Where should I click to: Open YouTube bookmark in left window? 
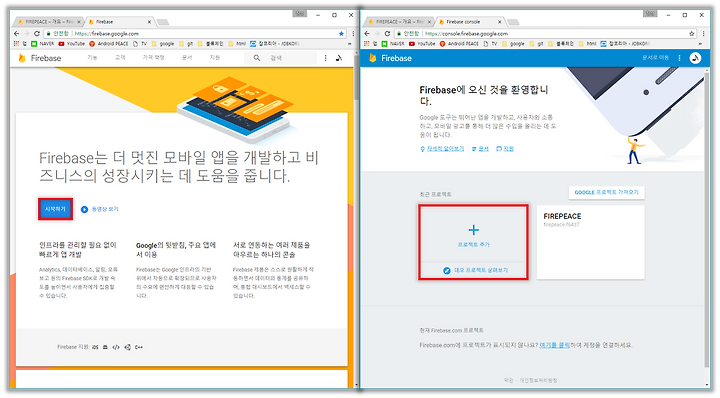(x=72, y=44)
